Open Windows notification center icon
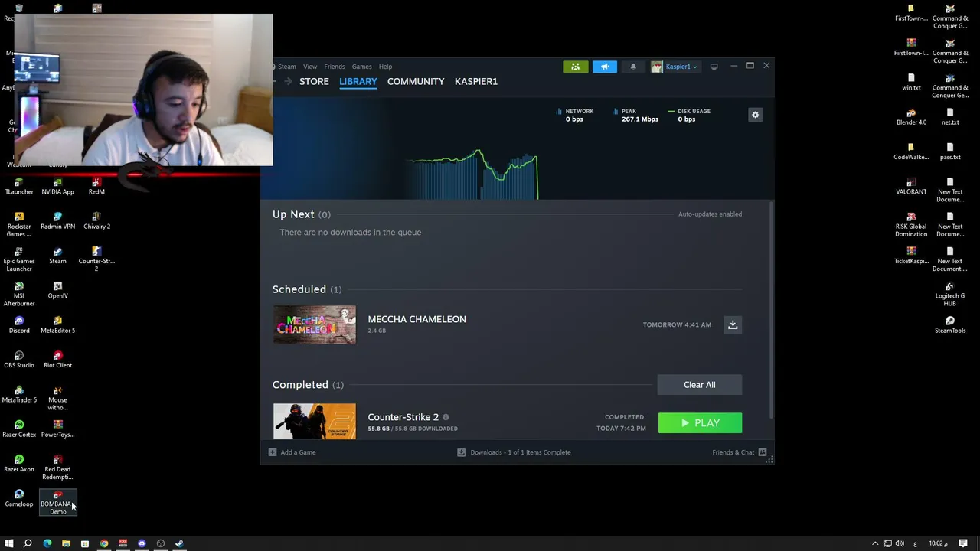The height and width of the screenshot is (551, 980). 963,543
